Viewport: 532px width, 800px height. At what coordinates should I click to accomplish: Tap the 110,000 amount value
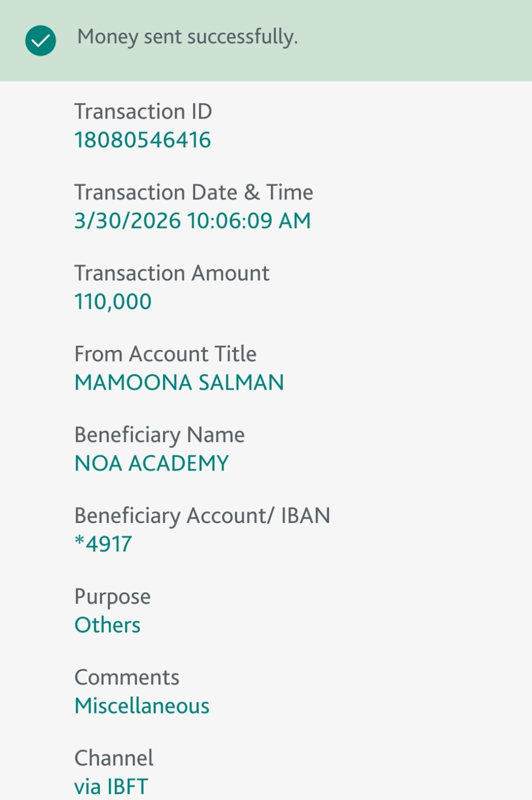tap(113, 301)
